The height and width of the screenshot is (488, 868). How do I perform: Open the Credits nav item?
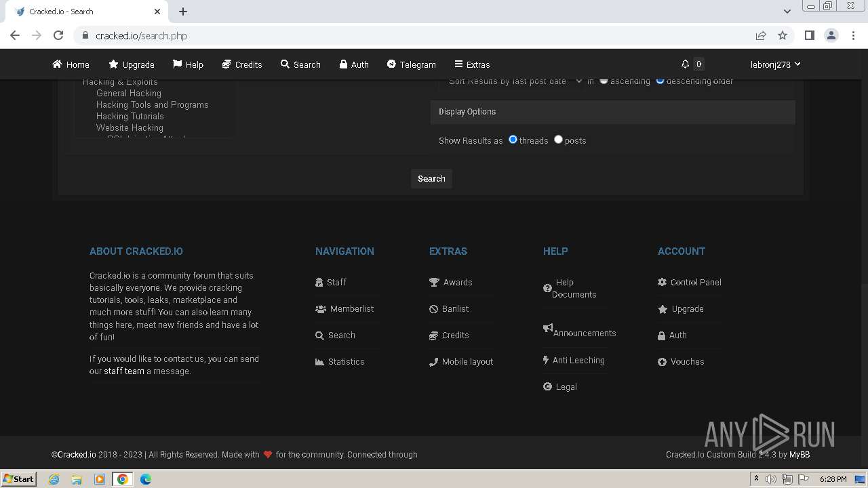[x=242, y=64]
